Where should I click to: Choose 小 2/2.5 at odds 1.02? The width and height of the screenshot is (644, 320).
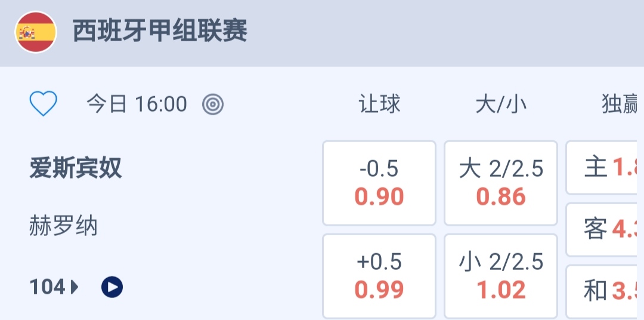pos(501,276)
